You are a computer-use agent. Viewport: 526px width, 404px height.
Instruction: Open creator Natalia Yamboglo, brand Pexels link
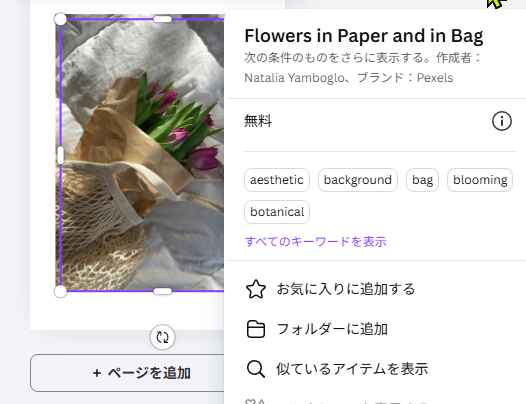pos(349,78)
